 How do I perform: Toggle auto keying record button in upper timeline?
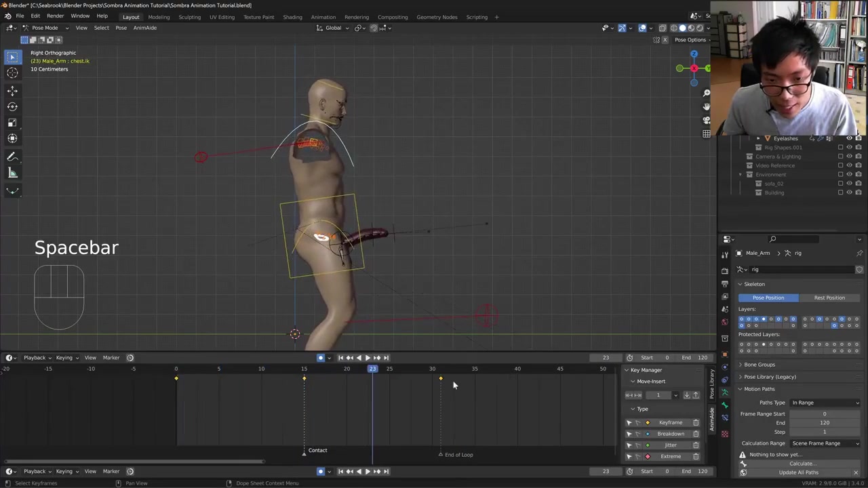(x=321, y=358)
